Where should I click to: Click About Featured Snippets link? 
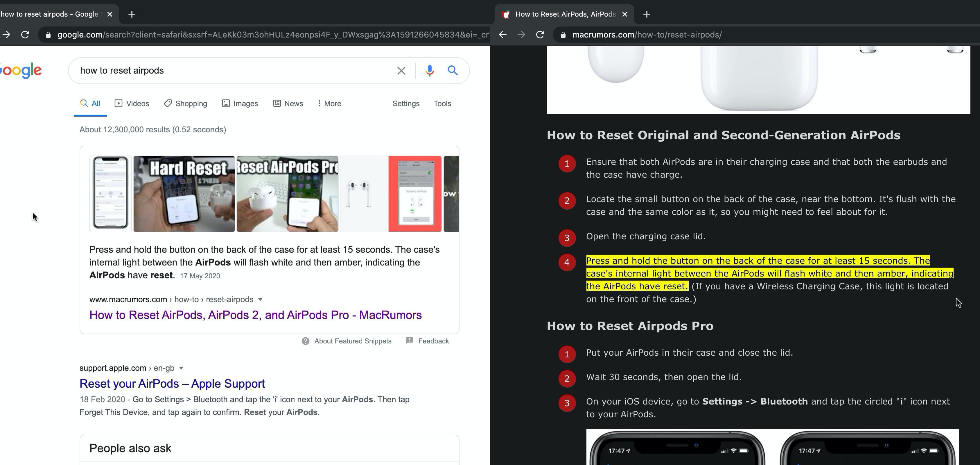[352, 341]
